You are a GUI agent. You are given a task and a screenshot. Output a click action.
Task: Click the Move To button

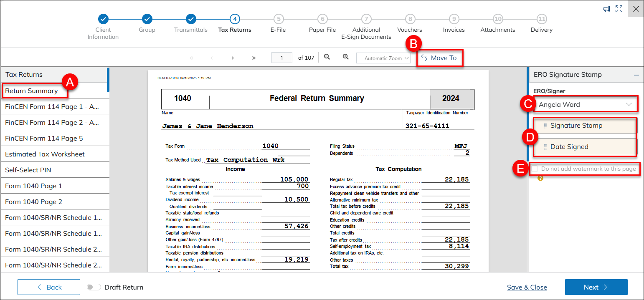coord(439,58)
